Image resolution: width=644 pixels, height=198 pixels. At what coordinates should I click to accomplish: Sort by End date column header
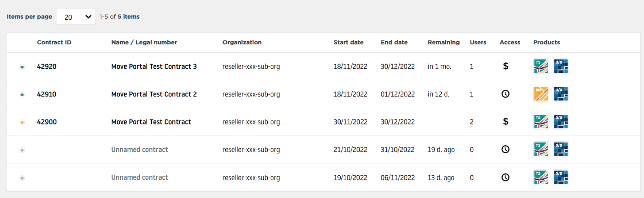click(x=394, y=42)
